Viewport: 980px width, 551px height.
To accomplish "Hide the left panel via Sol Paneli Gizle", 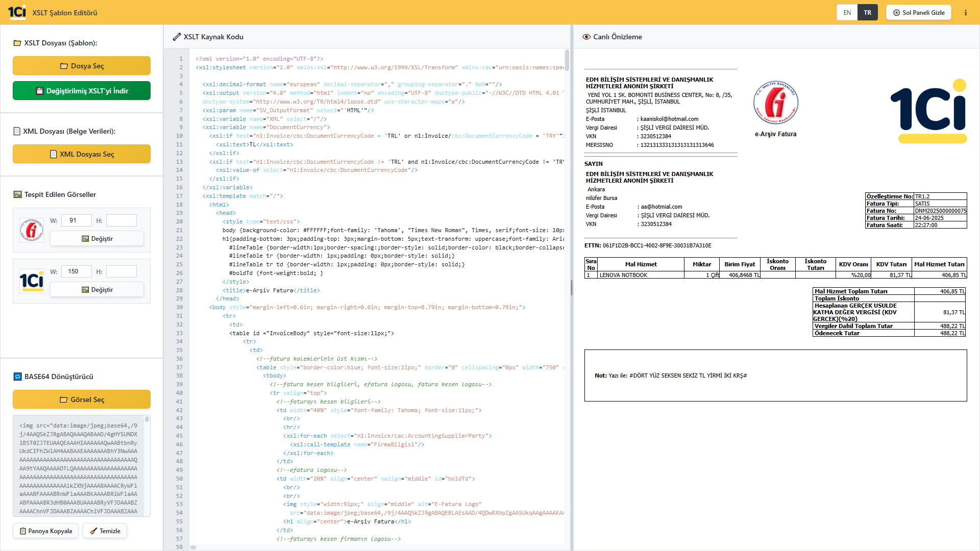I will click(918, 13).
